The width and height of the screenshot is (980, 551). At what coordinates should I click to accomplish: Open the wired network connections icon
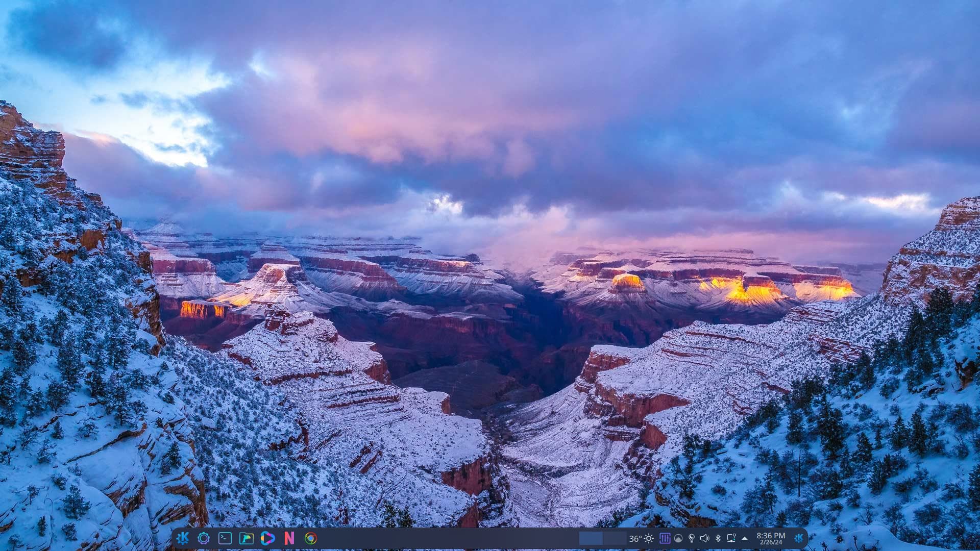(731, 538)
